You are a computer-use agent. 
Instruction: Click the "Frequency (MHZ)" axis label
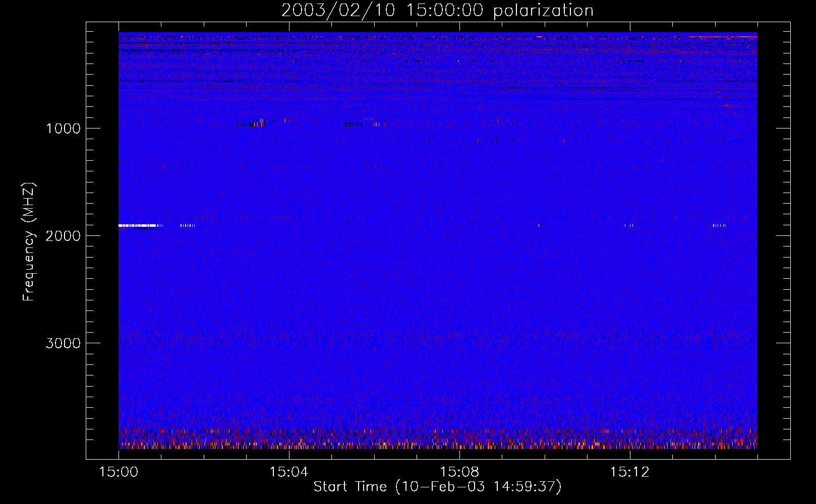[x=29, y=242]
